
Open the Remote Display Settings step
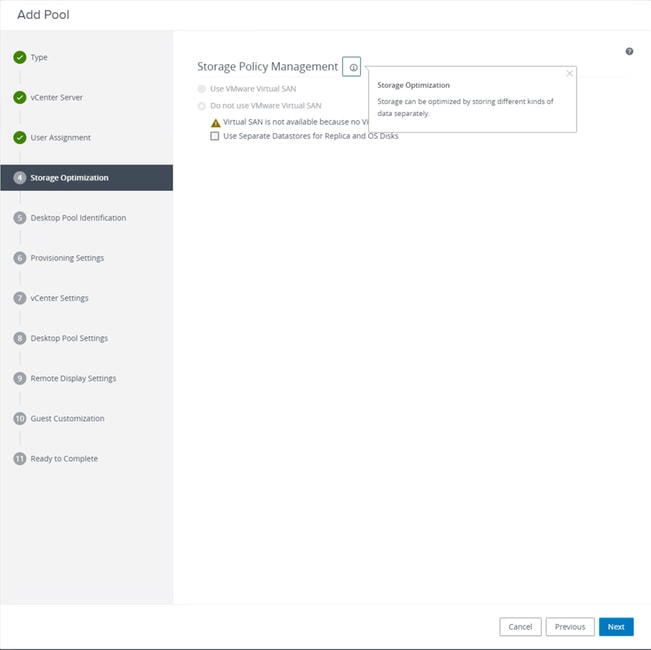pyautogui.click(x=73, y=379)
